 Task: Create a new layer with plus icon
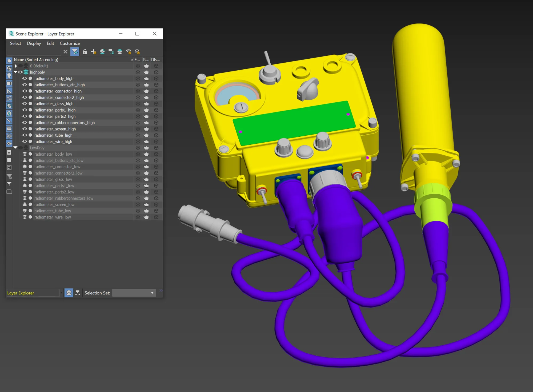coord(93,52)
